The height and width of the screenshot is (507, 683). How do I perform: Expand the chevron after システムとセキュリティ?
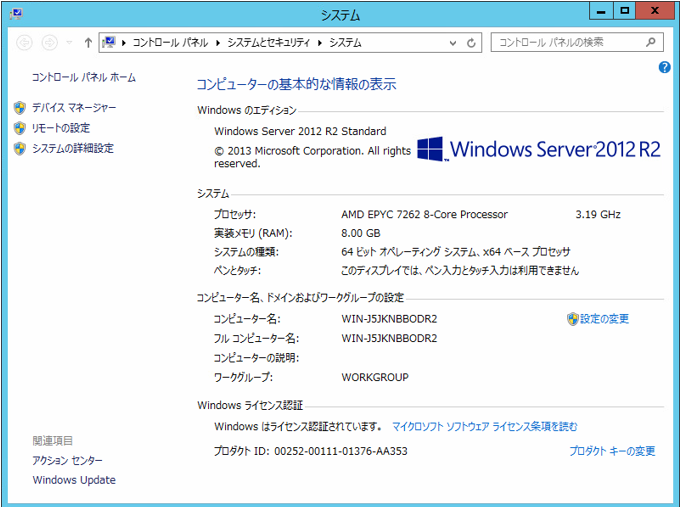pyautogui.click(x=320, y=43)
